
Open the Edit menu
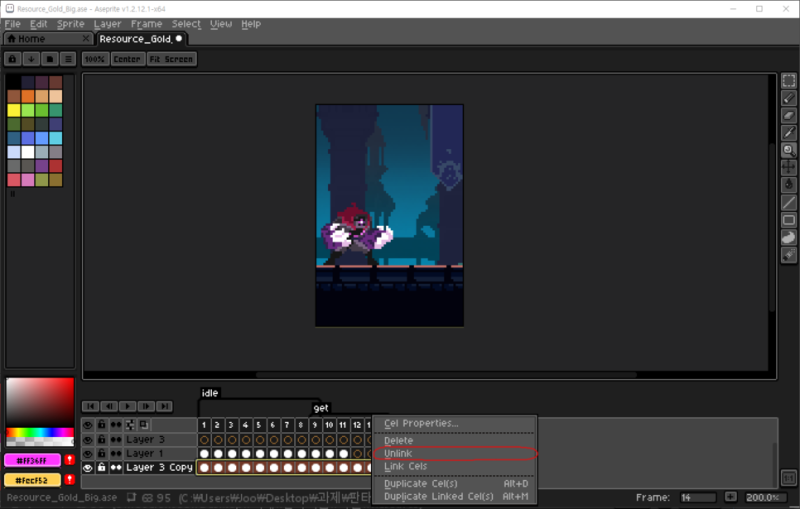tap(38, 24)
